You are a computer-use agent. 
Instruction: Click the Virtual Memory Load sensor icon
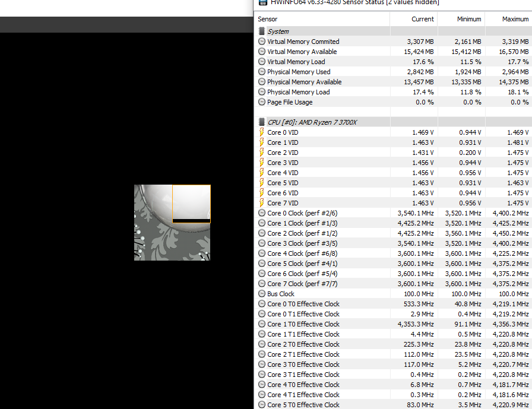point(262,62)
